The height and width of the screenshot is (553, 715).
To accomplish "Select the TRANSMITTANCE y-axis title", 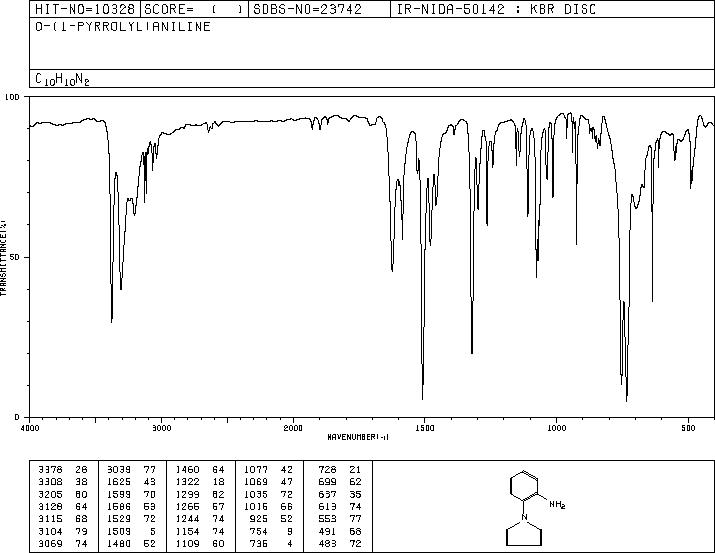I will coord(3,258).
